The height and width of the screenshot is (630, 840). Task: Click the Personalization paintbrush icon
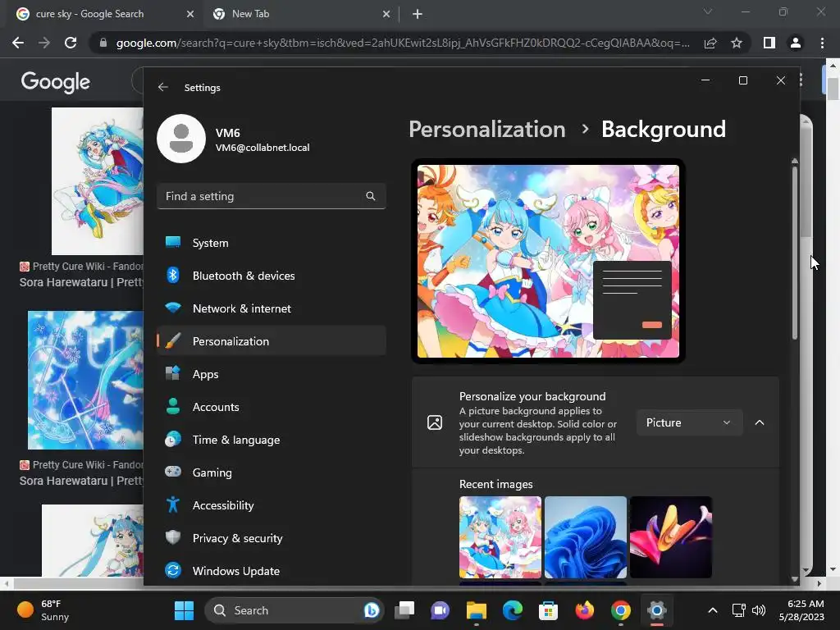tap(172, 340)
